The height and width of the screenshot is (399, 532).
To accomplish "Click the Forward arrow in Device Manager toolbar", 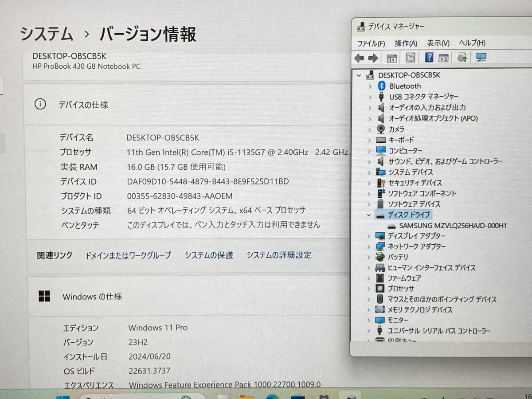I will tap(373, 58).
